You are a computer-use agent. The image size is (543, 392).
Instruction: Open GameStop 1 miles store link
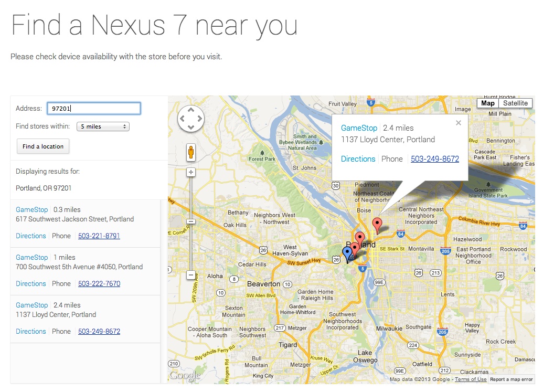point(32,257)
